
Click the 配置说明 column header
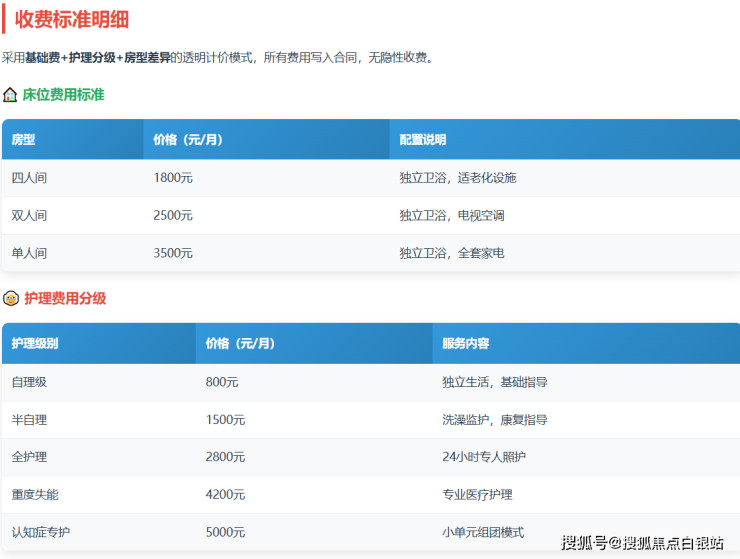422,140
